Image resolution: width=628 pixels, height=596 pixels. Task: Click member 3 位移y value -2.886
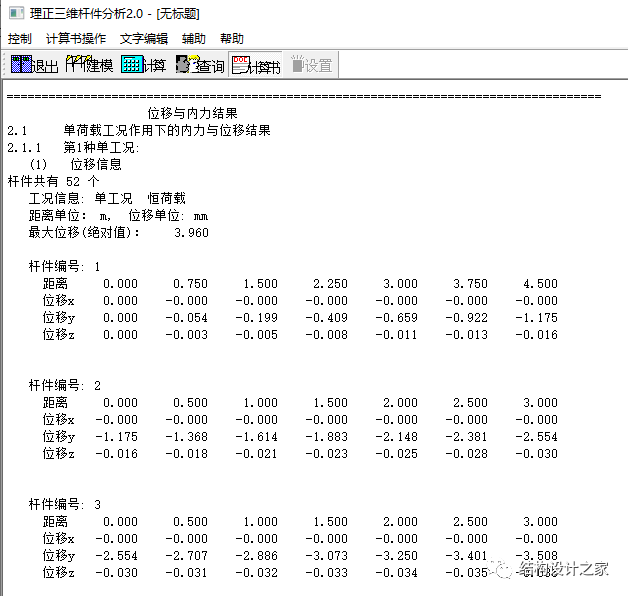coord(257,556)
